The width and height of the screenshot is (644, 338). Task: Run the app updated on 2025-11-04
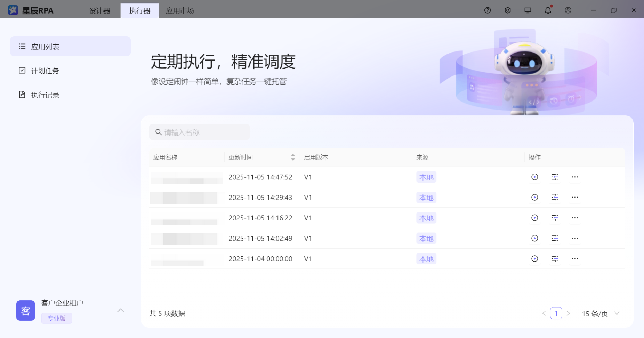(535, 259)
